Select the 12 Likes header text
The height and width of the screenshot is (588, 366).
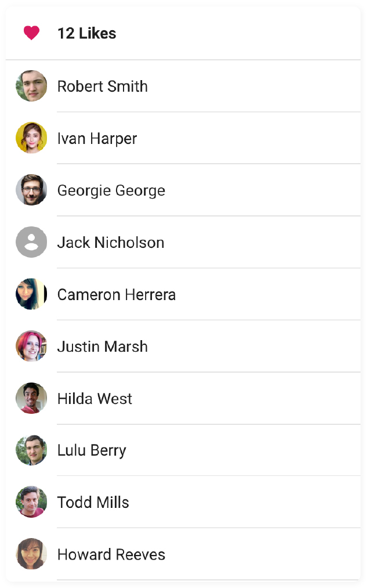(87, 33)
